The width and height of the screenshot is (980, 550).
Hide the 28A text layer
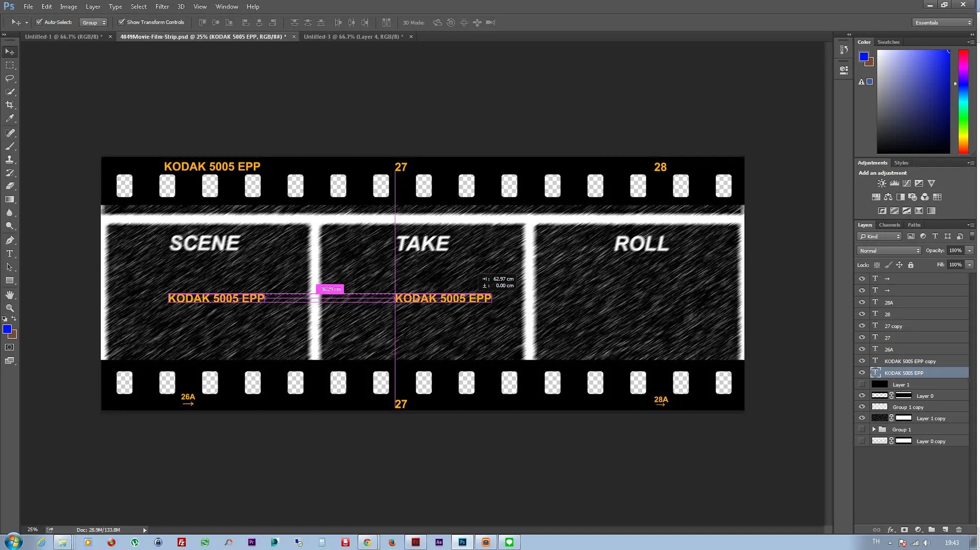tap(862, 302)
